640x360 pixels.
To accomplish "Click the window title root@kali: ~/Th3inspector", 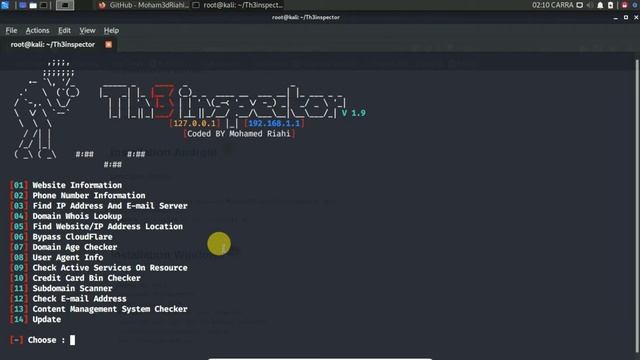I will [x=306, y=18].
